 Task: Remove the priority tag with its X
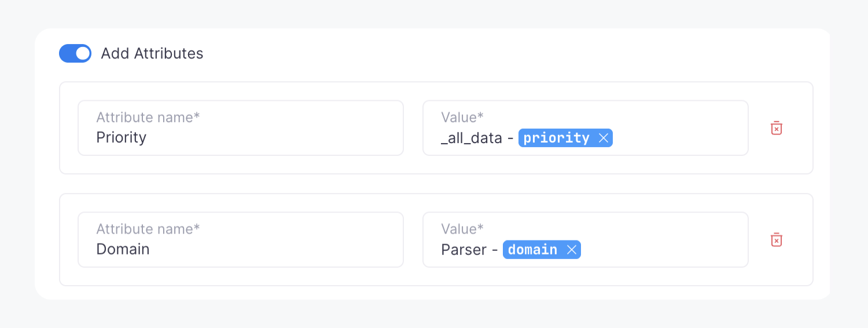pos(603,138)
